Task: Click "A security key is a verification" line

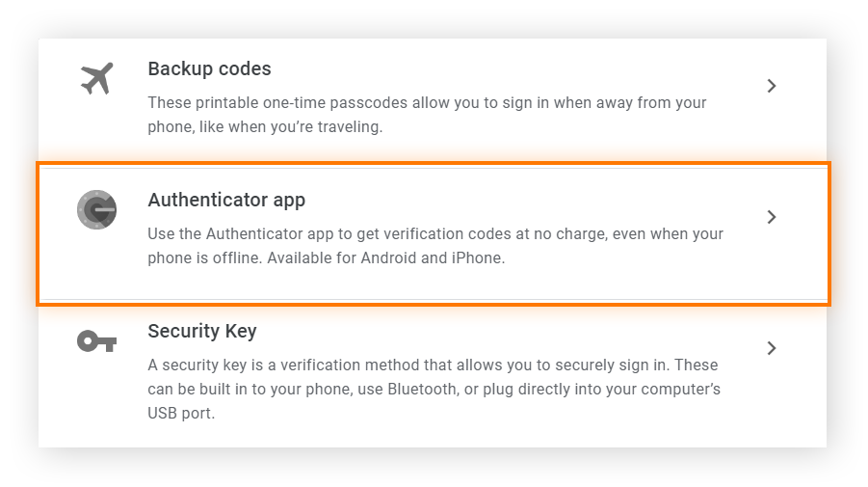Action: 433,365
